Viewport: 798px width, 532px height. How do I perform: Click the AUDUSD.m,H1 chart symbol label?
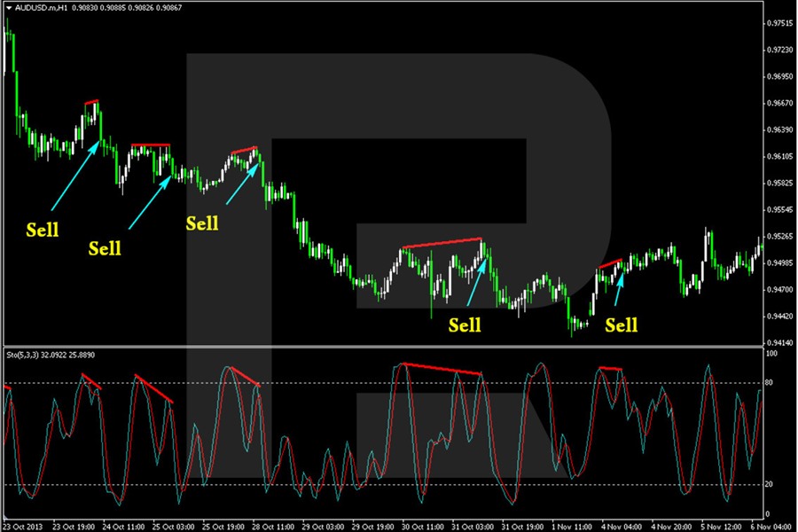42,11
